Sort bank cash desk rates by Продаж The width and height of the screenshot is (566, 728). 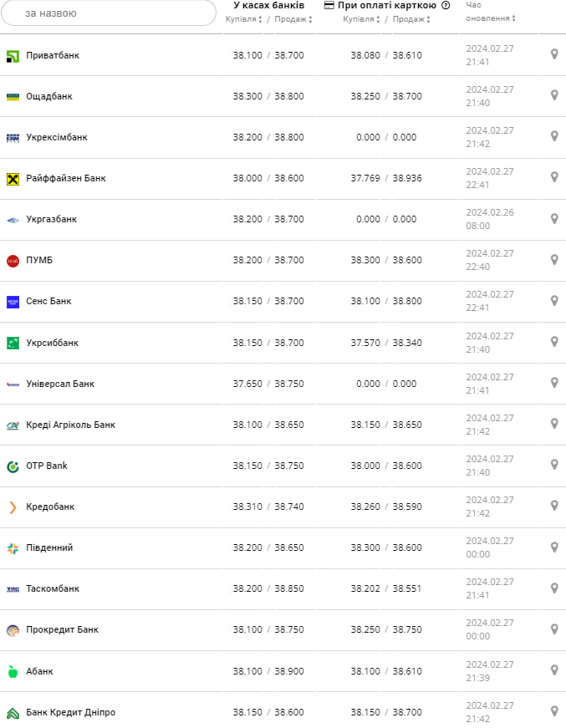point(293,19)
